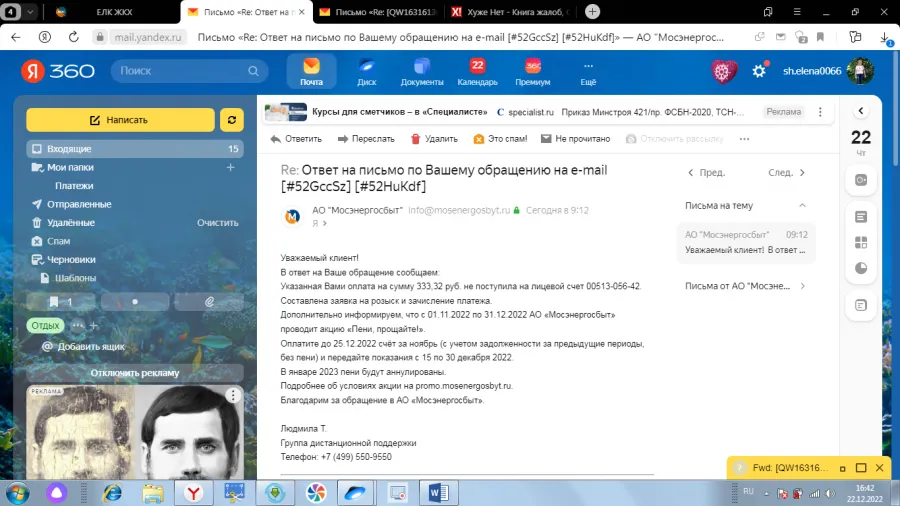Open the grid widgets icon in right sidebar
The height and width of the screenshot is (506, 900).
(861, 243)
